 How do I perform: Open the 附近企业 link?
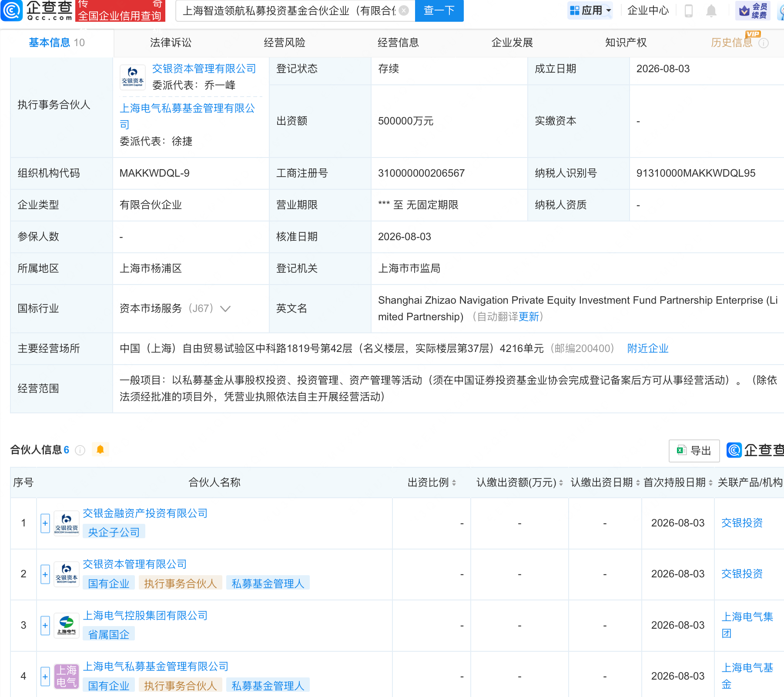pos(647,348)
